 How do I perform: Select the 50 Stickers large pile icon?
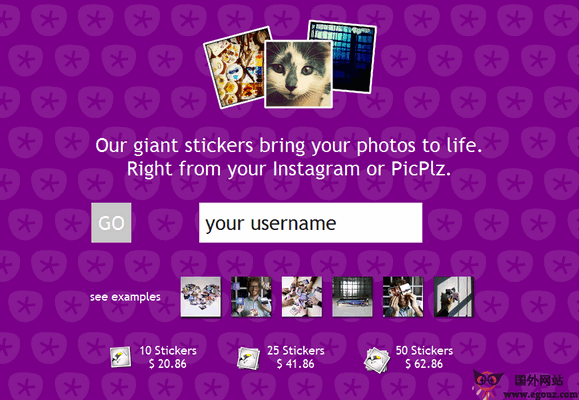(377, 359)
